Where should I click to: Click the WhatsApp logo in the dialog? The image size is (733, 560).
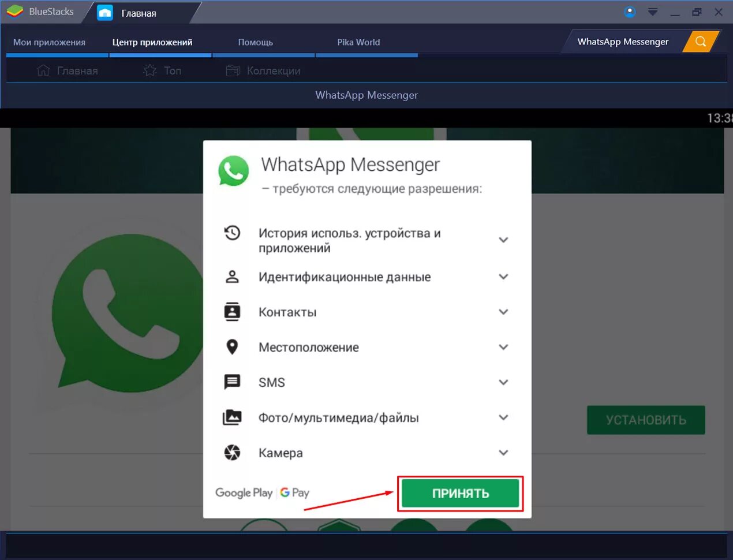point(233,171)
